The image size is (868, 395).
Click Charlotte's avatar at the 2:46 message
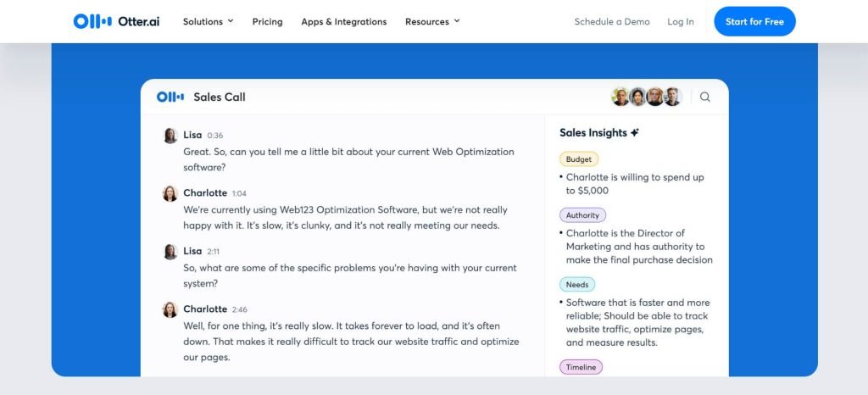coord(170,309)
